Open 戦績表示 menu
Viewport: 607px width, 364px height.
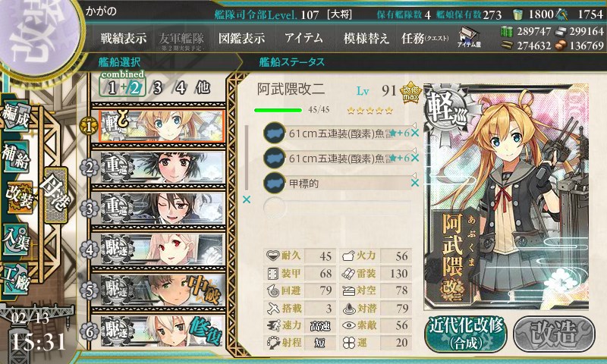click(x=124, y=38)
